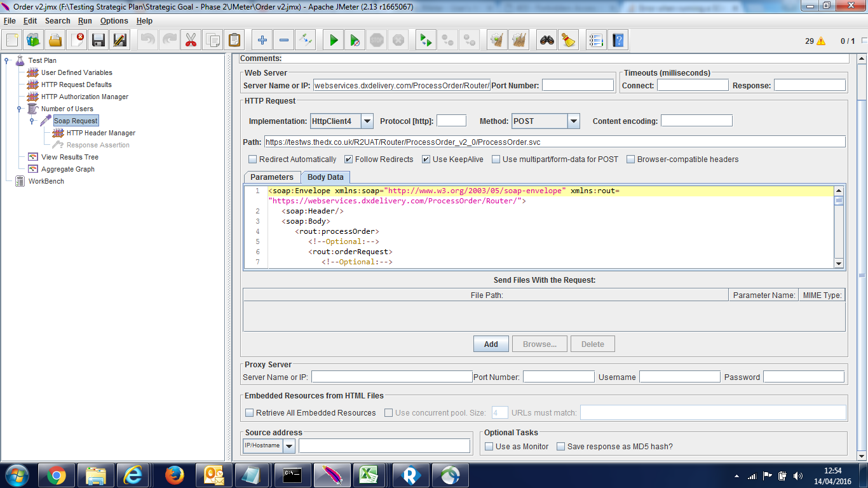Open Google Chrome from taskbar
Viewport: 868px width, 488px height.
pos(56,475)
